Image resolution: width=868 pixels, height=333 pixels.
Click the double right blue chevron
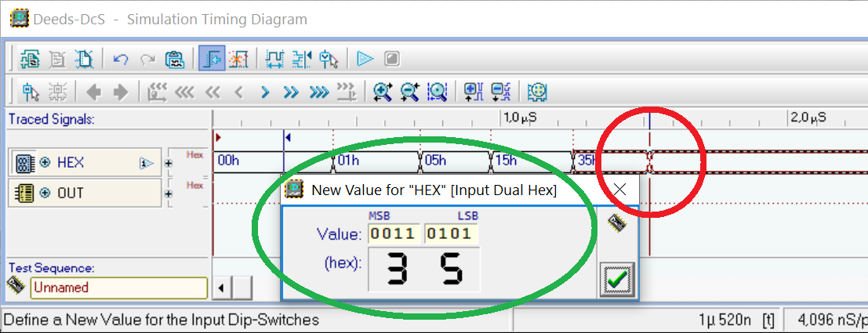(x=291, y=92)
